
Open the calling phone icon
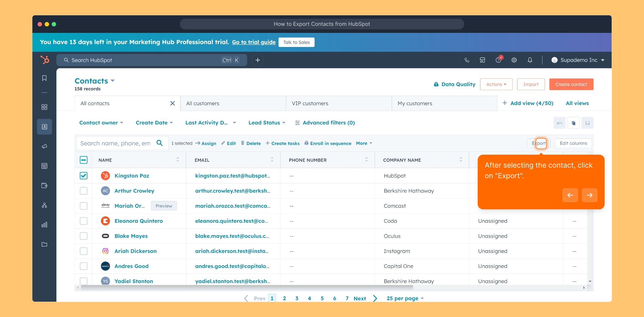point(467,60)
